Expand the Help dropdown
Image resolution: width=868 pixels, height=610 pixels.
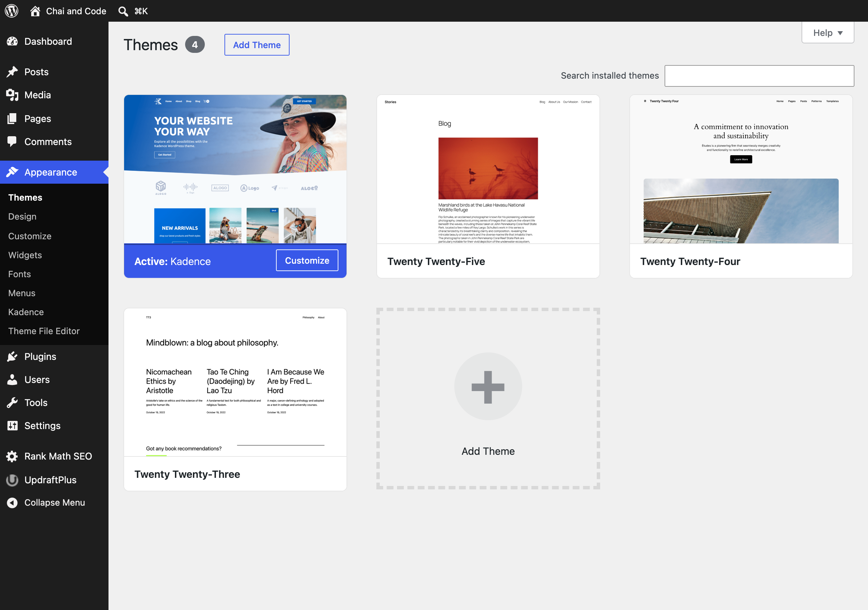coord(828,33)
